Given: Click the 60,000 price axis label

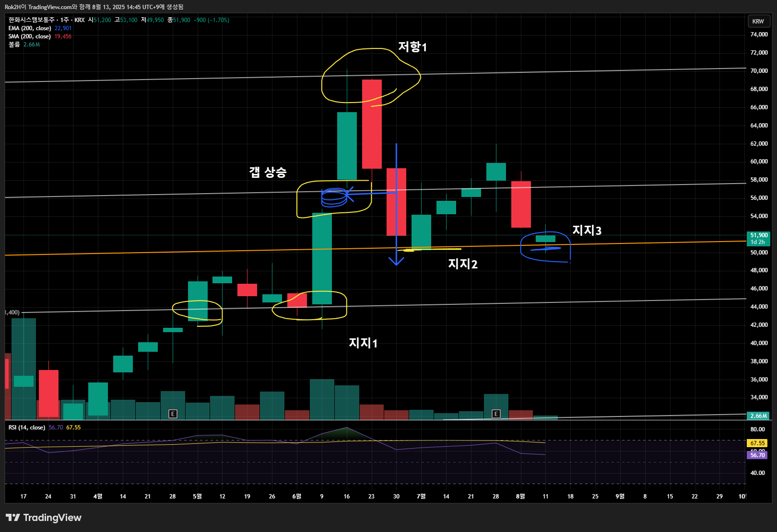Looking at the screenshot, I should point(759,162).
